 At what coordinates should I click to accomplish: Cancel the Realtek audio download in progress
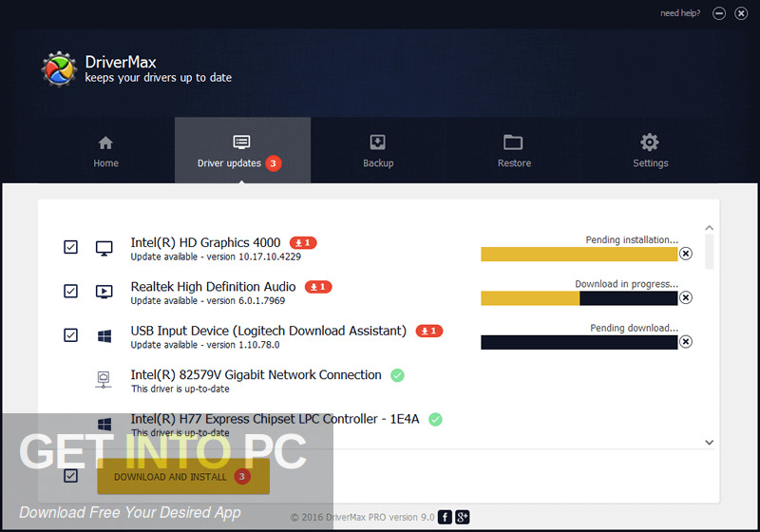pos(685,297)
